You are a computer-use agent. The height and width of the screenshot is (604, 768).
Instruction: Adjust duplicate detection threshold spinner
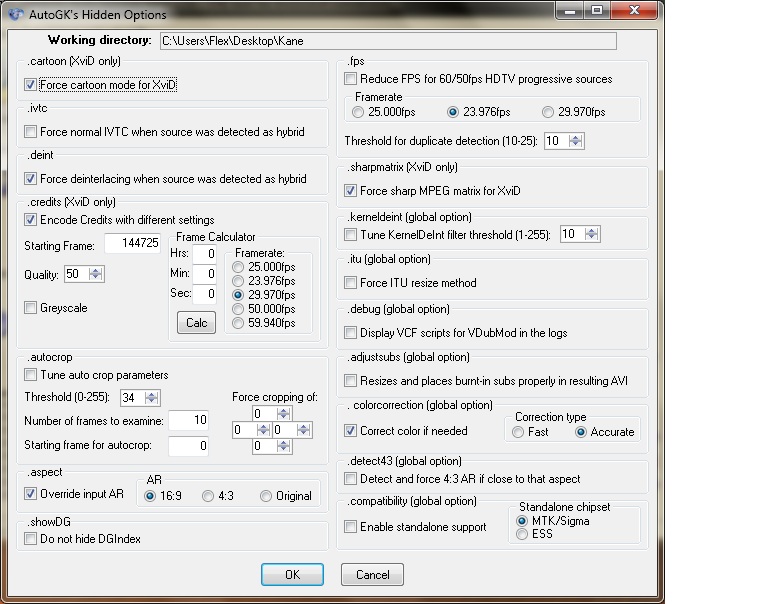576,141
